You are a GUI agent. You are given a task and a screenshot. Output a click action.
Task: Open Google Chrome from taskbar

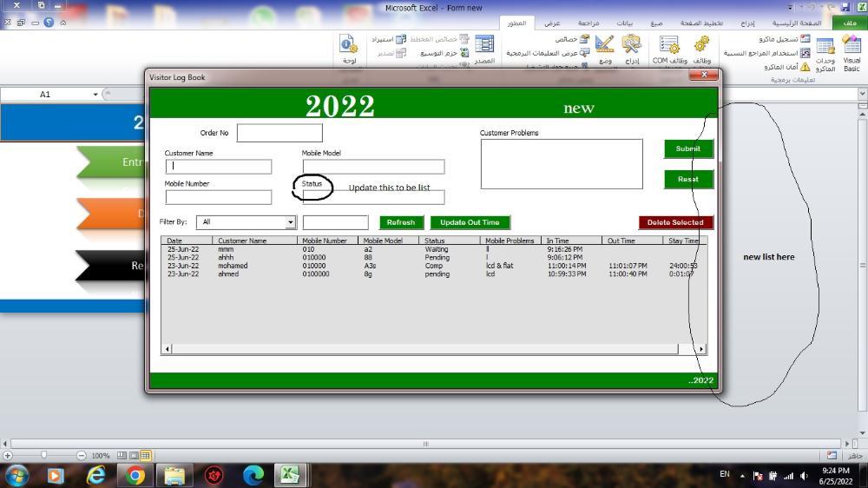pyautogui.click(x=135, y=475)
